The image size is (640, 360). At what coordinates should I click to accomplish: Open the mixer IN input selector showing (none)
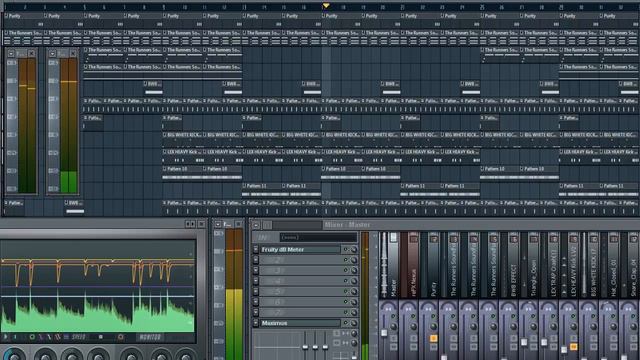(x=318, y=237)
